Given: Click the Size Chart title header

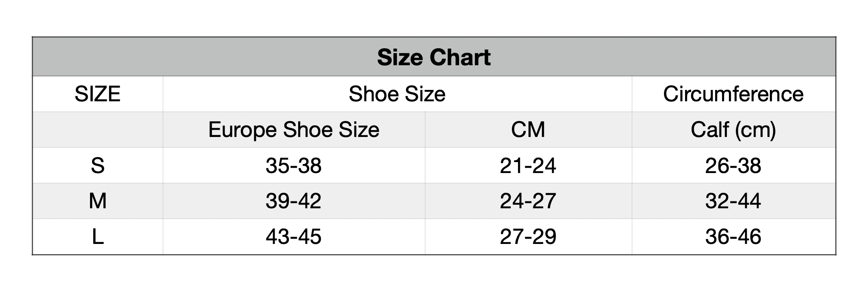Looking at the screenshot, I should click(434, 57).
